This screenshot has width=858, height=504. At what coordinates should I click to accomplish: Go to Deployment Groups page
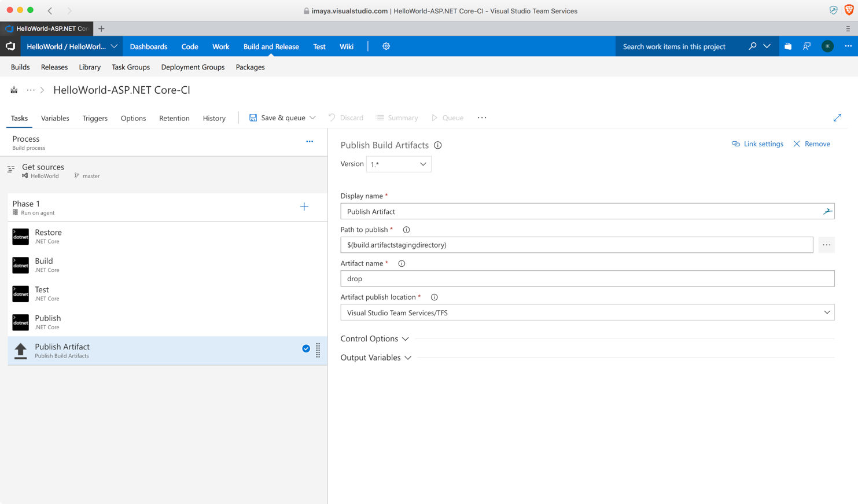[193, 67]
